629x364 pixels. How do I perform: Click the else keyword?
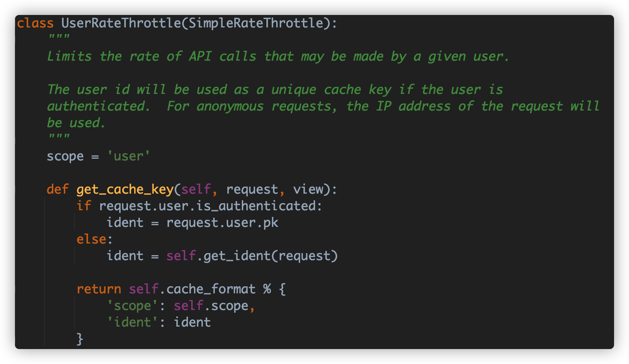(x=91, y=239)
